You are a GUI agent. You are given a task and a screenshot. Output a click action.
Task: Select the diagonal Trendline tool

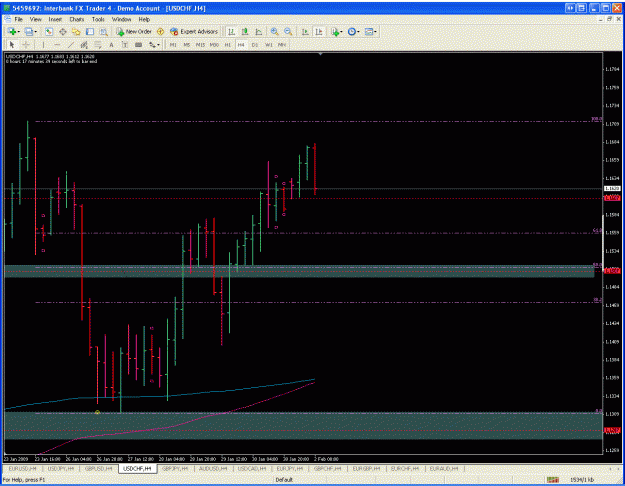tap(71, 45)
